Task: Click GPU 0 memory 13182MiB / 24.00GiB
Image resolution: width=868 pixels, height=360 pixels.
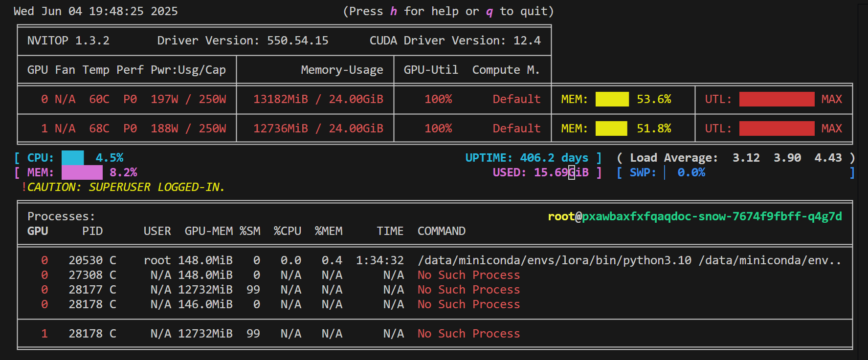Action: (x=318, y=99)
